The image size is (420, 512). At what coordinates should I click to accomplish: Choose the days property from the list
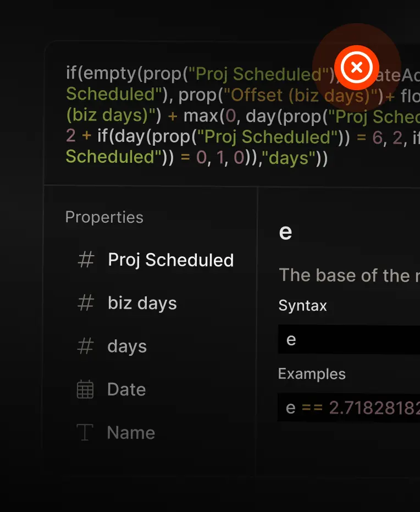pyautogui.click(x=127, y=346)
